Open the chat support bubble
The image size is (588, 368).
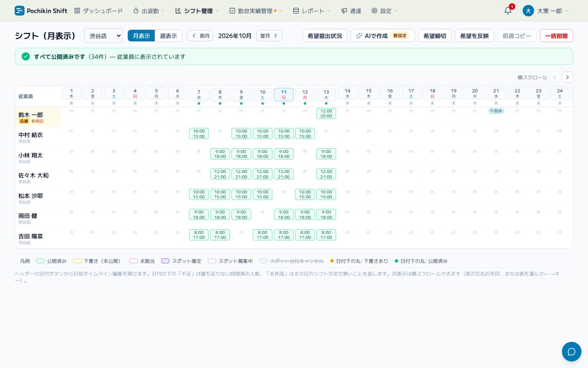click(571, 352)
